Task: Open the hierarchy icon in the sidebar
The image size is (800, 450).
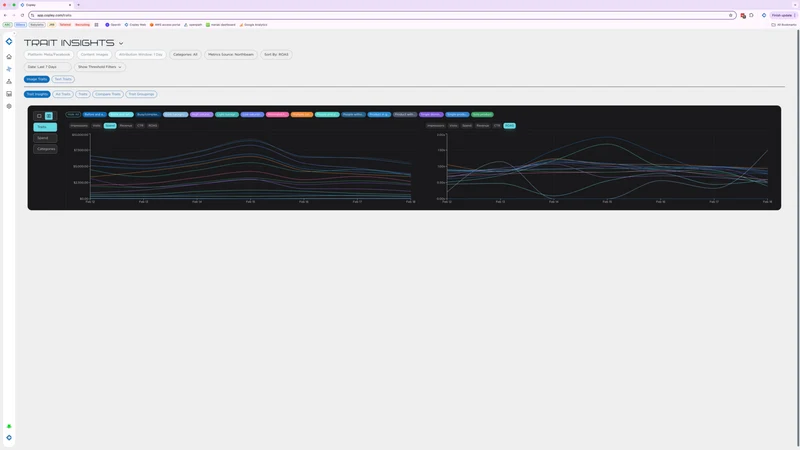Action: coord(9,82)
